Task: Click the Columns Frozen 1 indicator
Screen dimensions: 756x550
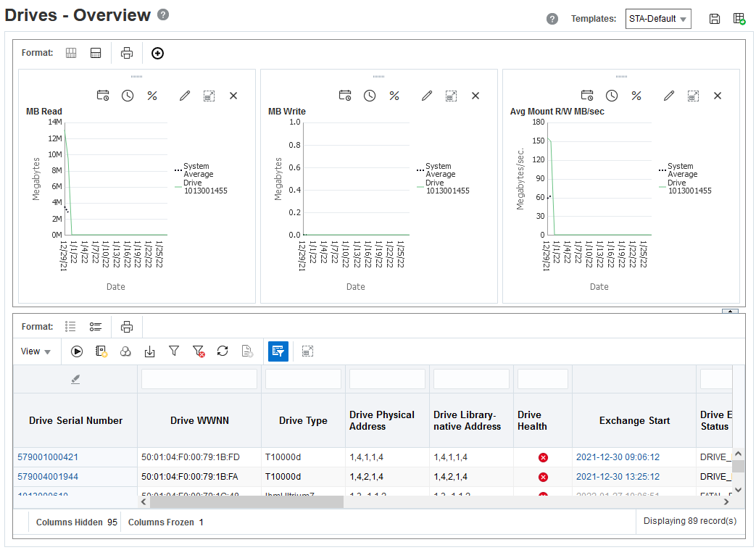Action: (165, 522)
